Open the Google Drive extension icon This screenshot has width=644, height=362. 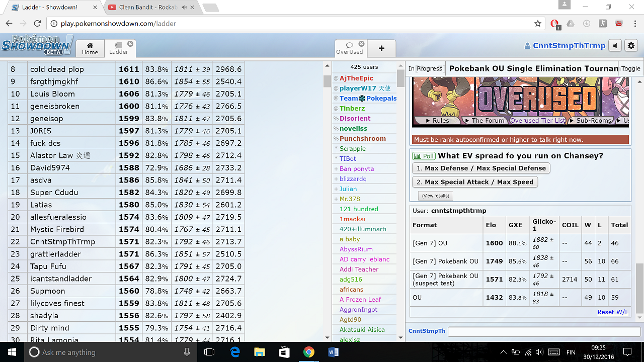coord(571,24)
